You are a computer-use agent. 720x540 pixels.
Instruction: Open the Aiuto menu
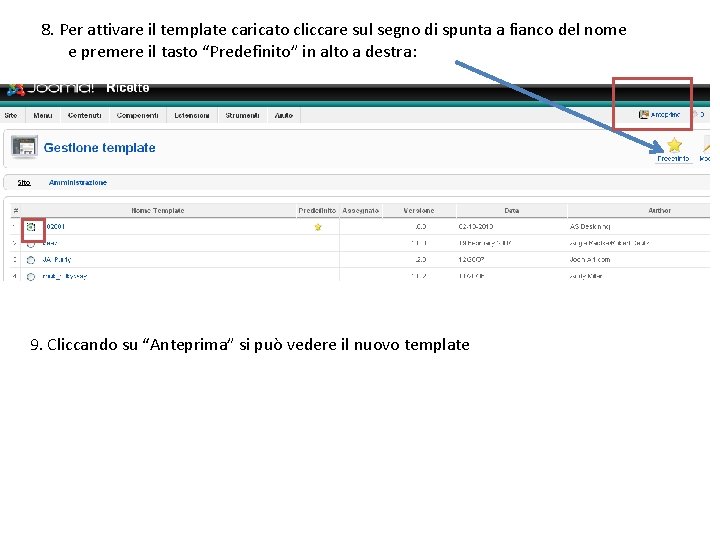click(x=284, y=115)
